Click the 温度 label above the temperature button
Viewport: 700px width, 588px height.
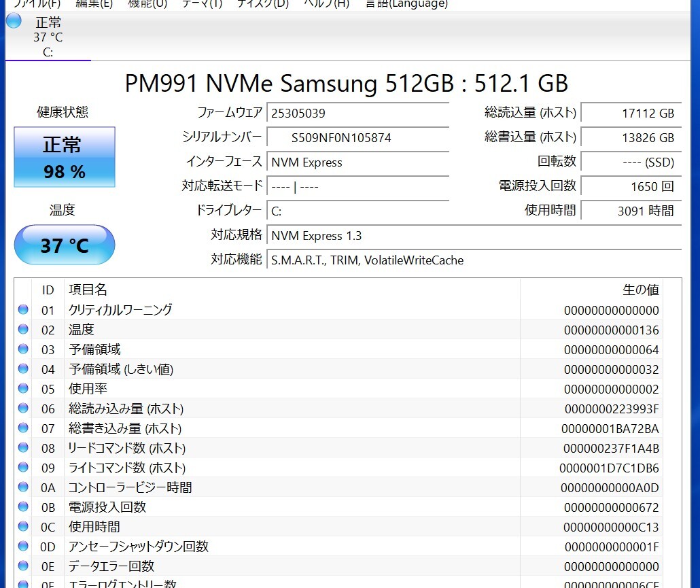pyautogui.click(x=62, y=209)
